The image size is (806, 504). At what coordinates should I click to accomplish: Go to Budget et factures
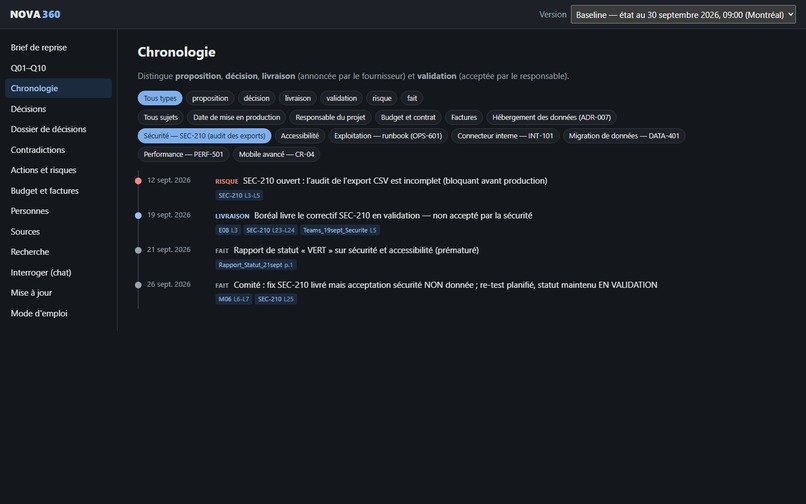(58, 191)
